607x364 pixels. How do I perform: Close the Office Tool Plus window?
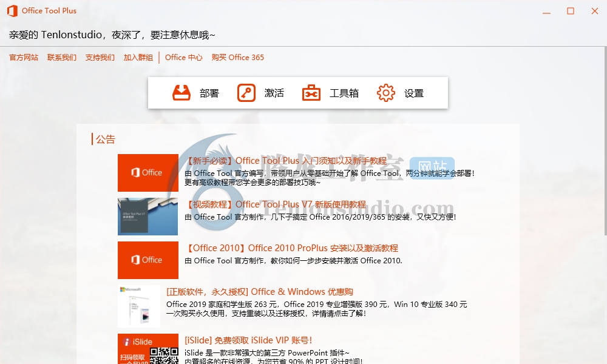pyautogui.click(x=595, y=11)
